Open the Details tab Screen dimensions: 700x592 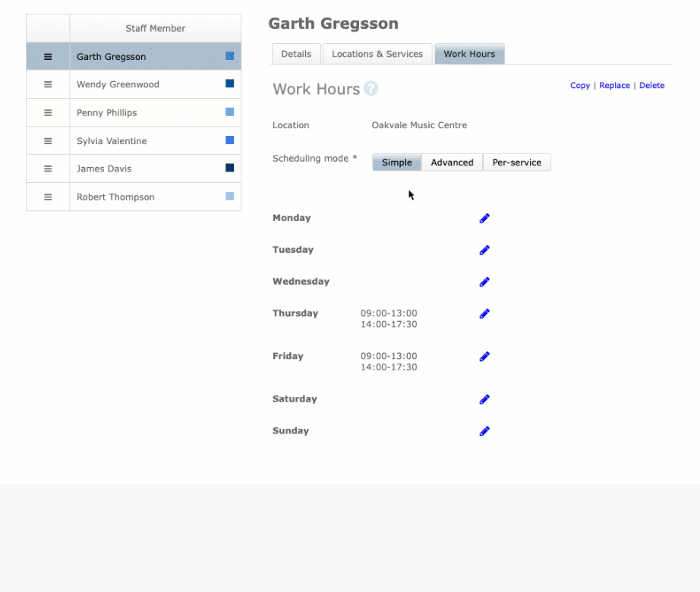[x=296, y=54]
